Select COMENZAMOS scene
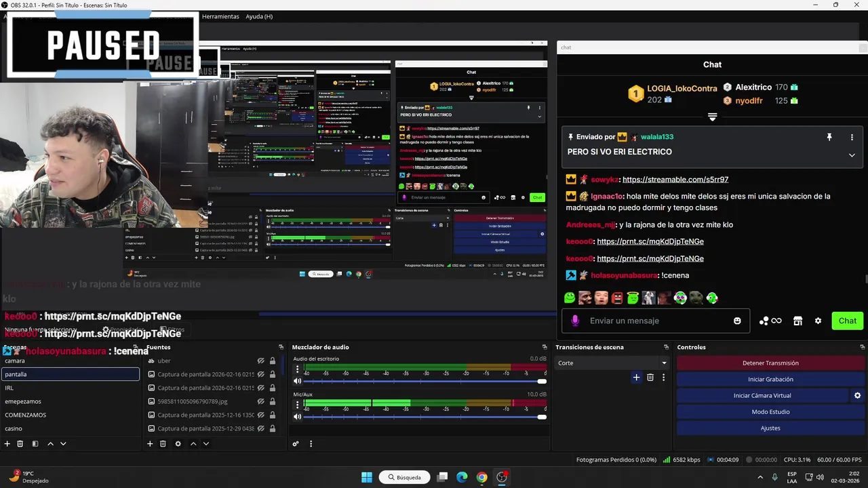The height and width of the screenshot is (488, 868). 71,415
